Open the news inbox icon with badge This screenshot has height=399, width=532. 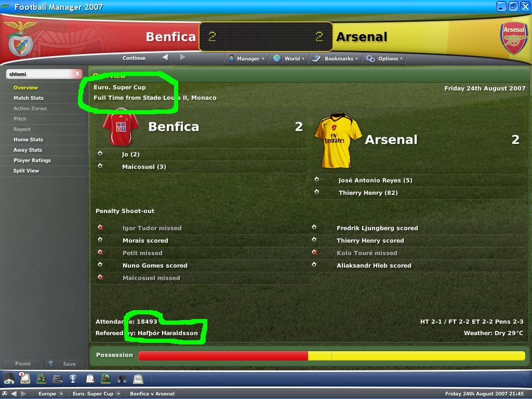(x=25, y=378)
